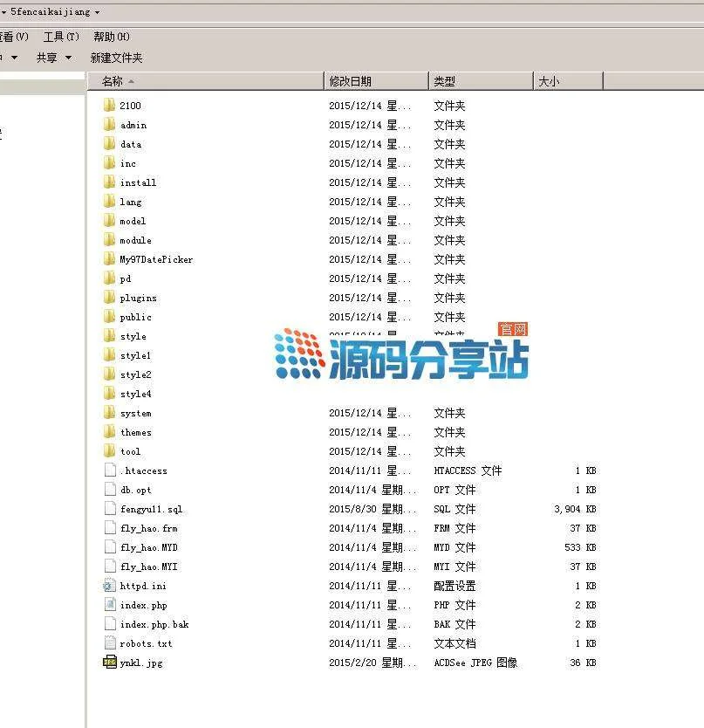Sort files by 大小 column header
The height and width of the screenshot is (728, 704).
[549, 81]
